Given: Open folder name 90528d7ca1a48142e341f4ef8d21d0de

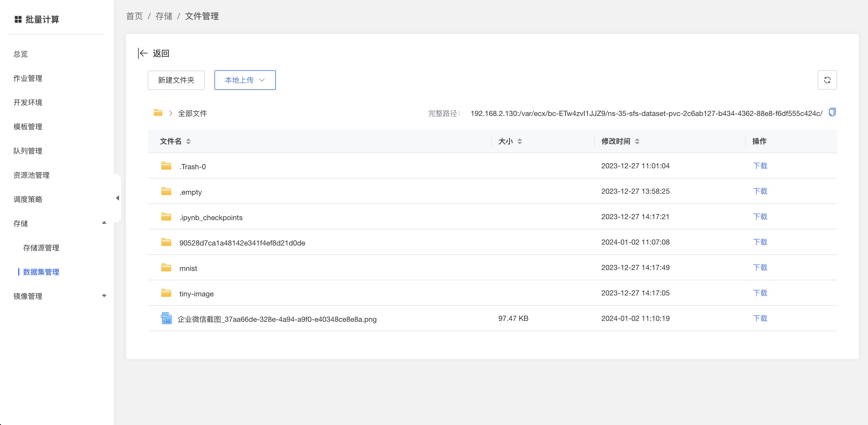Looking at the screenshot, I should pyautogui.click(x=242, y=243).
